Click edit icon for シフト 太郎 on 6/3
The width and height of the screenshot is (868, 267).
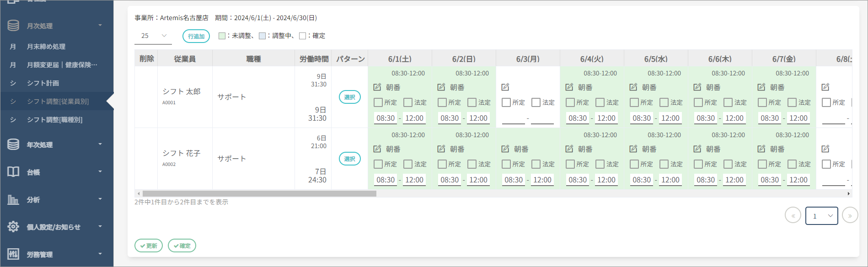click(505, 87)
